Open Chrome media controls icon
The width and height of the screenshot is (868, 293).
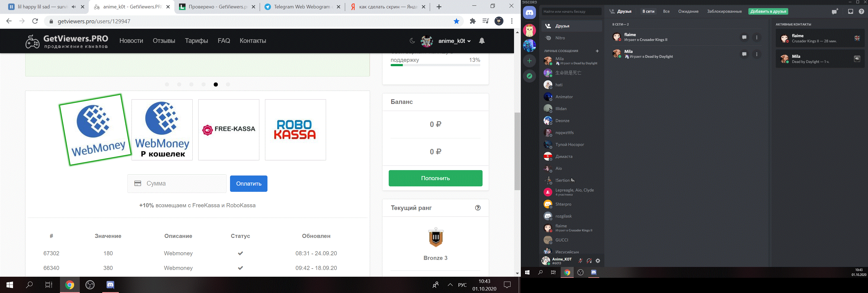tap(486, 21)
